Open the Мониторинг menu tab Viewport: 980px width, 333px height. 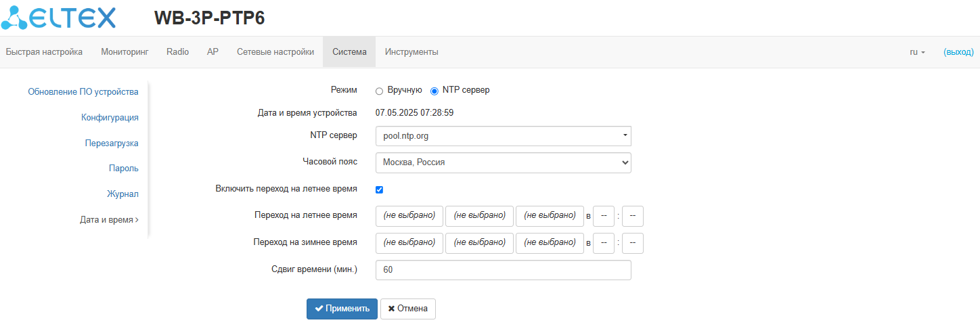(125, 52)
